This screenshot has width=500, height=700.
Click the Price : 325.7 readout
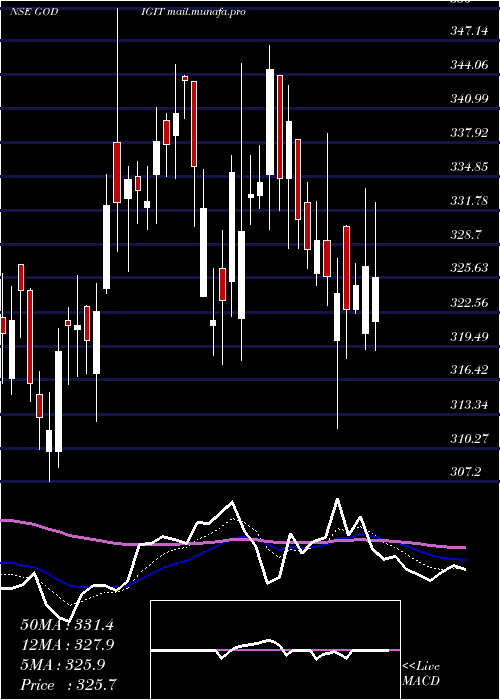pyautogui.click(x=69, y=685)
